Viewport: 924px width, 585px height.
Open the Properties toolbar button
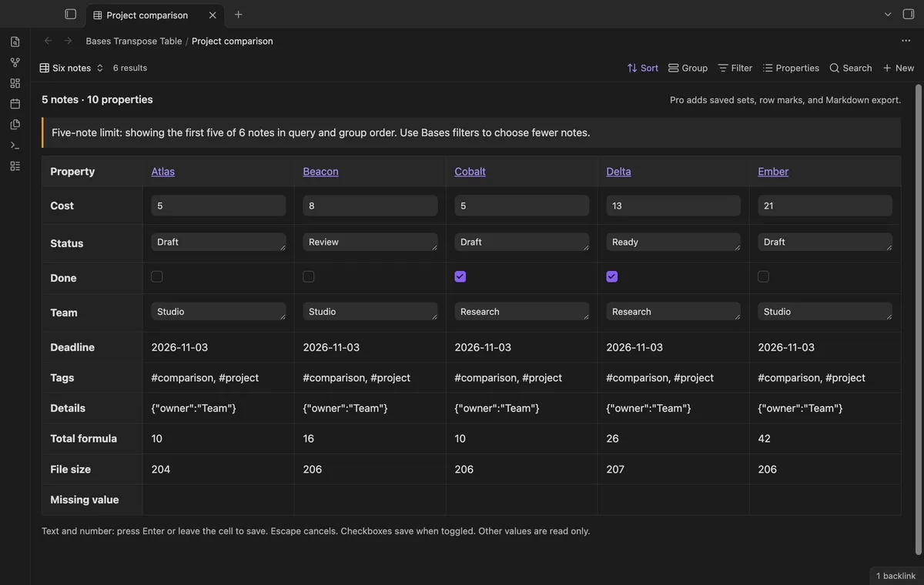click(x=791, y=68)
